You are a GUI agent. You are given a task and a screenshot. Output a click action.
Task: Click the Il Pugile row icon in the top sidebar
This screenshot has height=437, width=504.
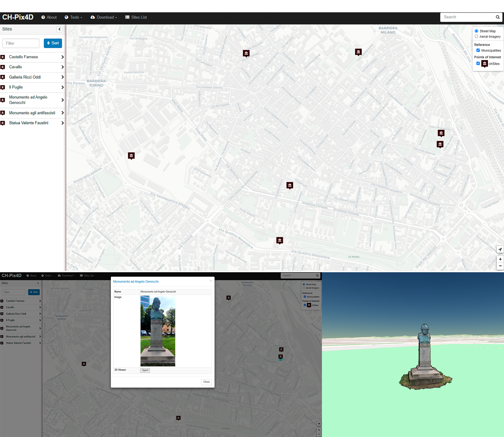3,87
